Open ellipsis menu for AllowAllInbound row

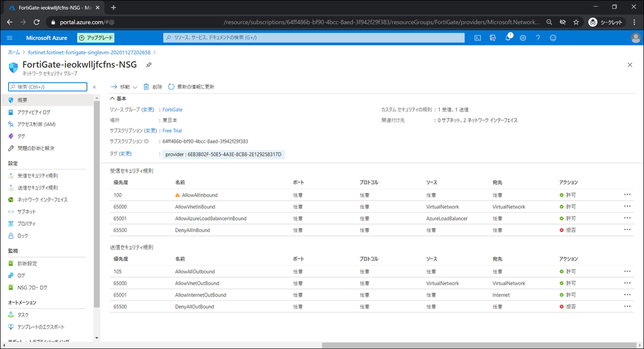[627, 195]
